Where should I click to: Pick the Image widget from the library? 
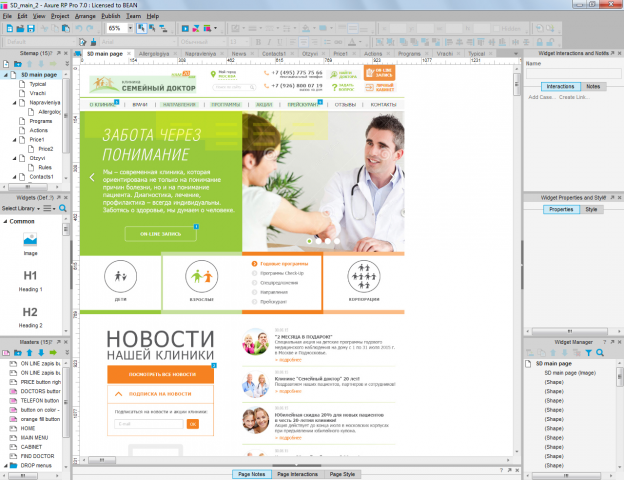coord(30,244)
